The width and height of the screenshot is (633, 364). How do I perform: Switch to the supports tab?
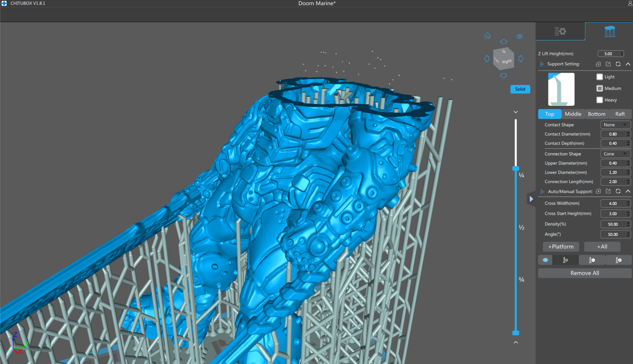[609, 32]
